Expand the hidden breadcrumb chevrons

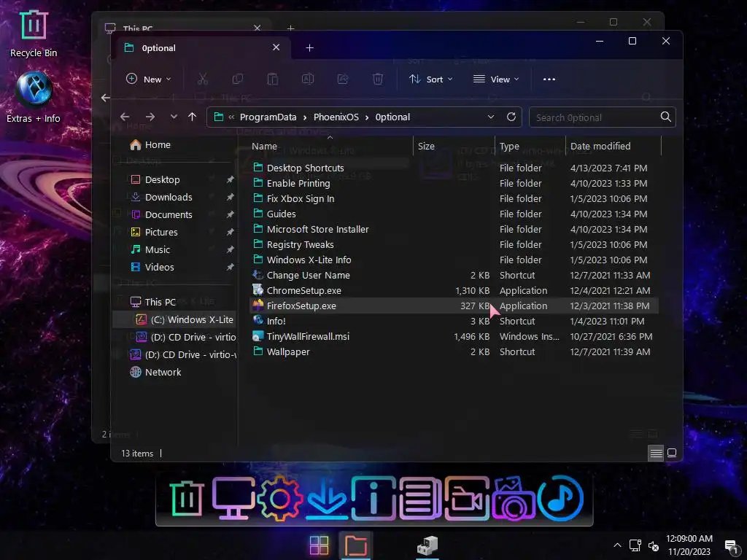click(231, 117)
